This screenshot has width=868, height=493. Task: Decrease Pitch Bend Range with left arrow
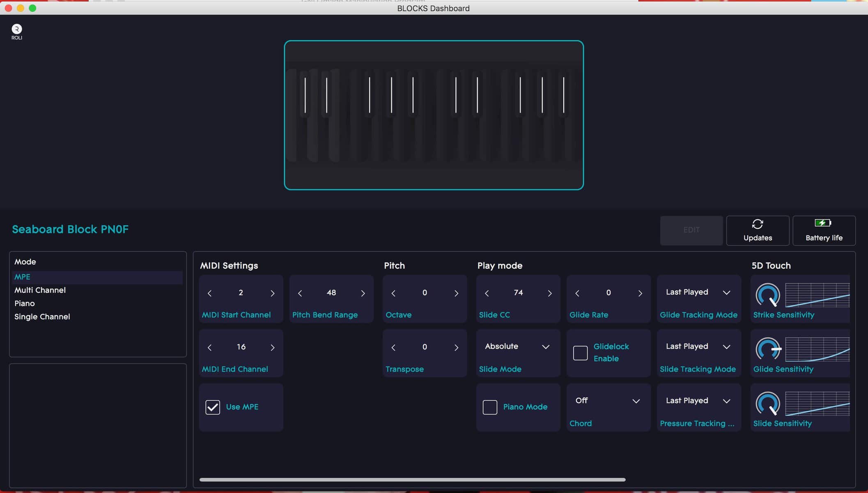click(x=300, y=293)
